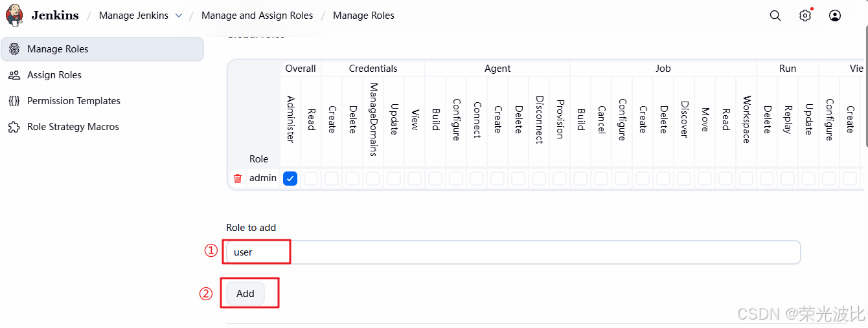The image size is (868, 328).
Task: Expand the Manage Jenkins breadcrumb chevron
Action: pos(179,16)
